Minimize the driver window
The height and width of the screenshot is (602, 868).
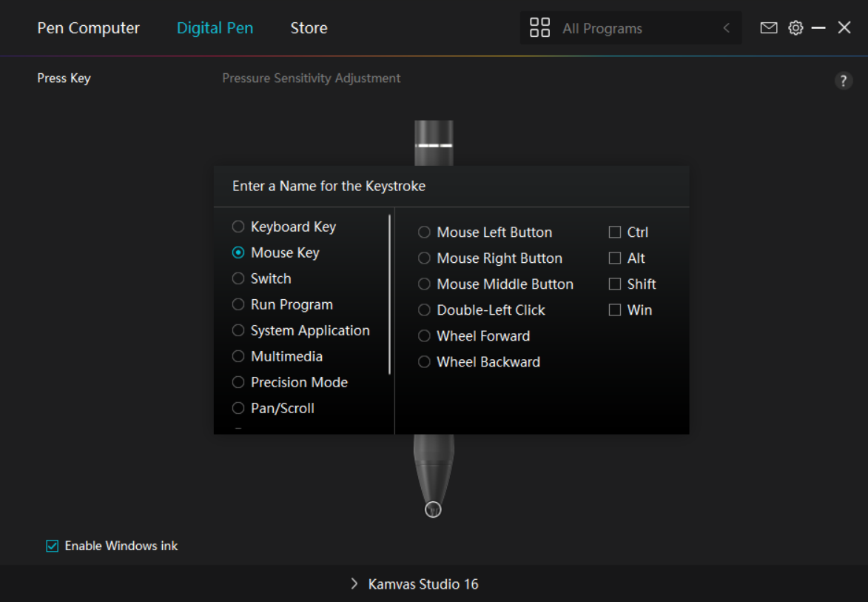[x=818, y=28]
